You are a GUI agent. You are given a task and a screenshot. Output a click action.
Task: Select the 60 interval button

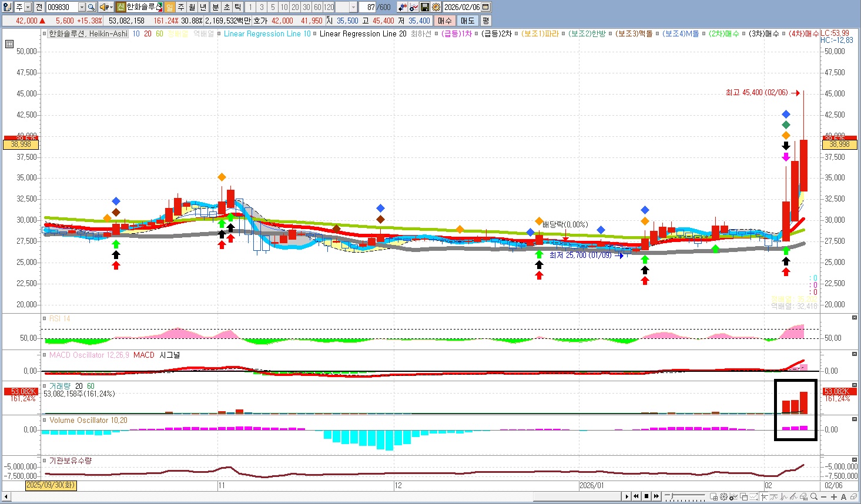pos(317,7)
